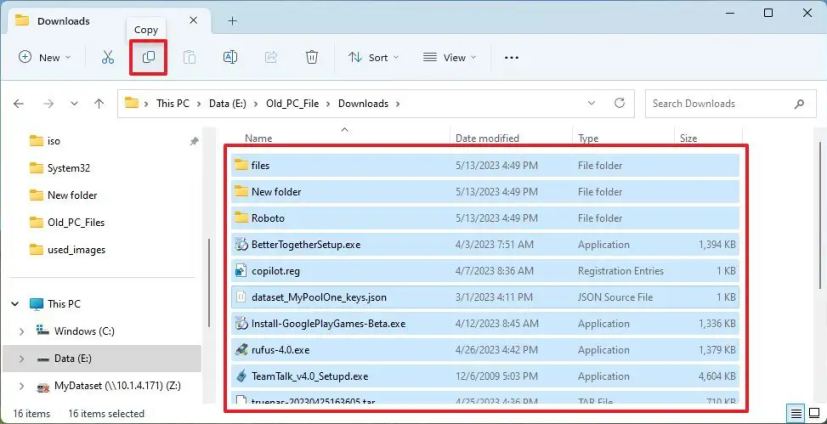This screenshot has width=827, height=424.
Task: Click Old_PC_File in the address breadcrumb
Action: tap(293, 103)
